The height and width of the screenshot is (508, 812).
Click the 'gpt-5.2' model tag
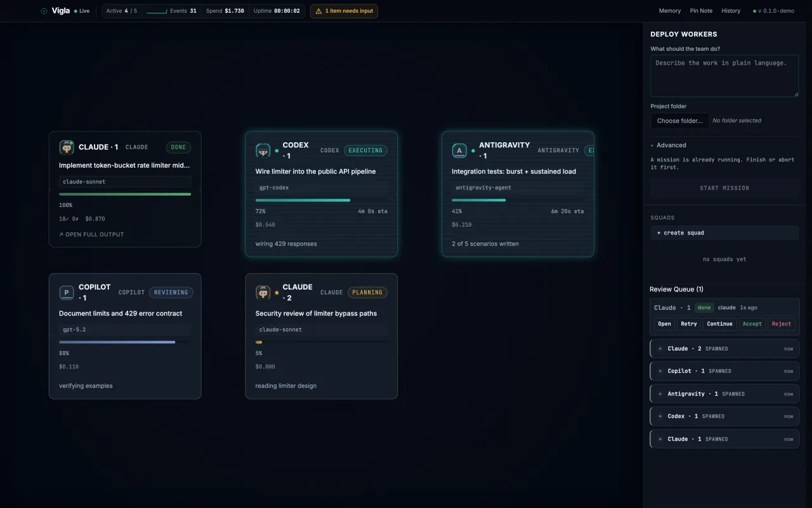tap(125, 330)
